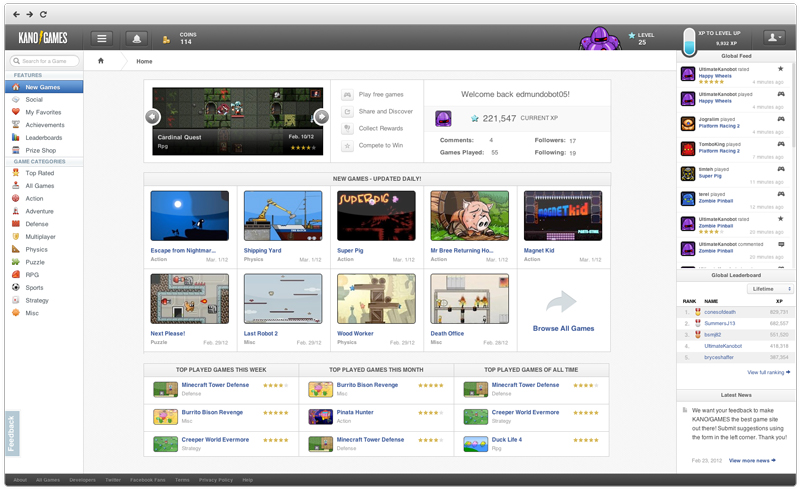Click the purple robot mascot in header

(x=600, y=39)
